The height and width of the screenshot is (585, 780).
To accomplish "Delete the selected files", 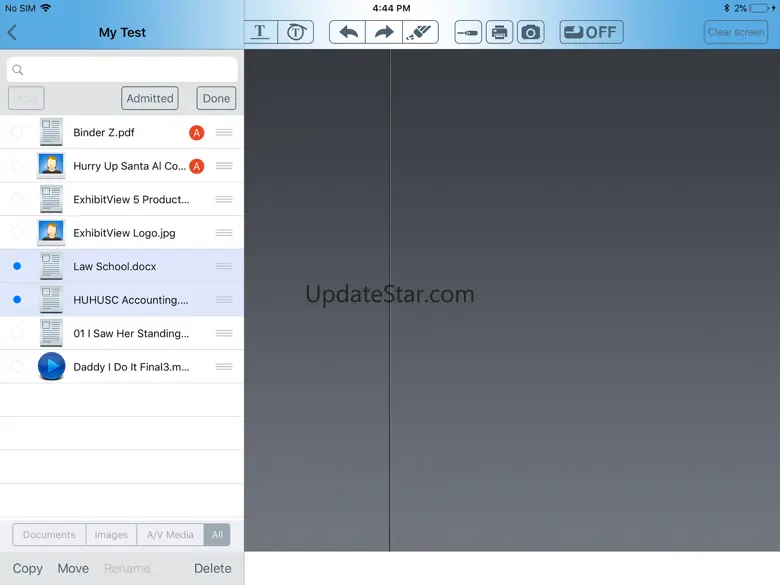I will [212, 568].
